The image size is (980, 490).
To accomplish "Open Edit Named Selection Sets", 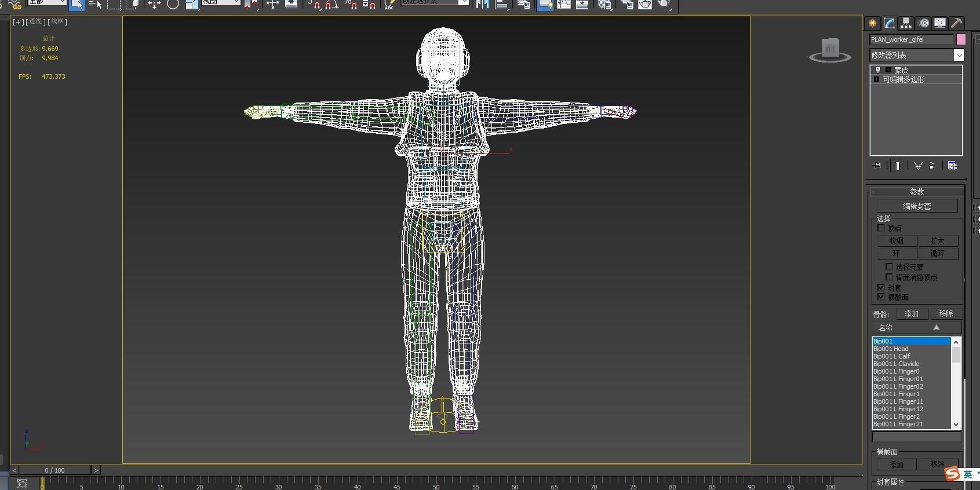I will point(389,5).
